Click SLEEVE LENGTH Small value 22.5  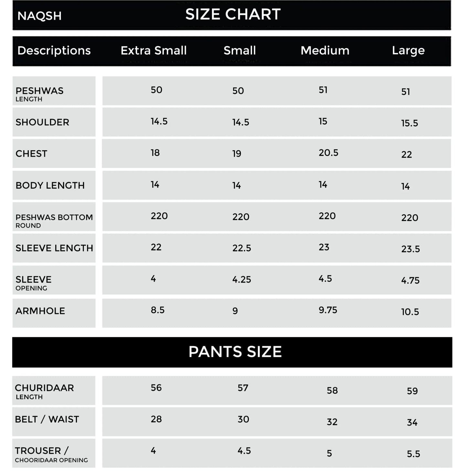tap(242, 248)
